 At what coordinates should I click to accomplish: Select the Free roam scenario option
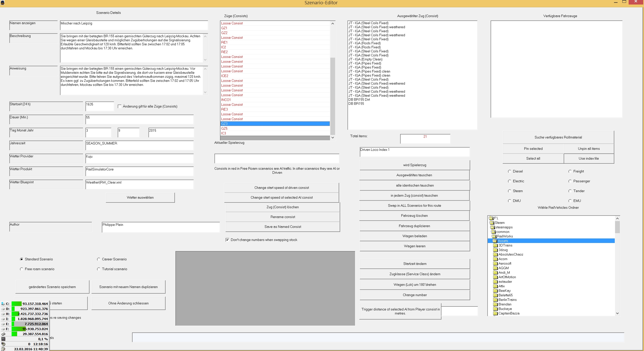pos(21,269)
